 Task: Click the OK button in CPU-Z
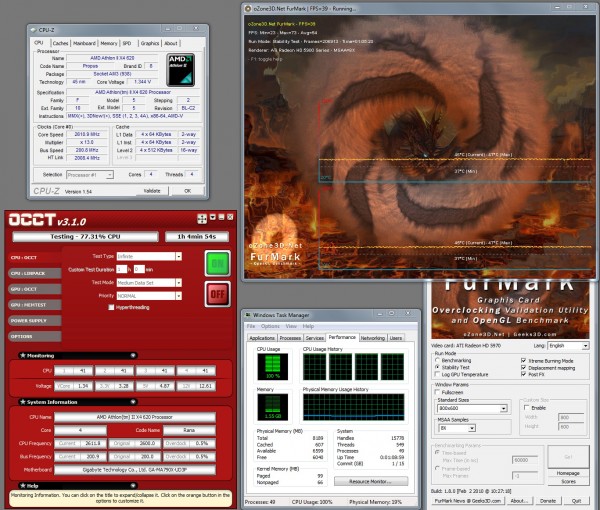tap(188, 191)
